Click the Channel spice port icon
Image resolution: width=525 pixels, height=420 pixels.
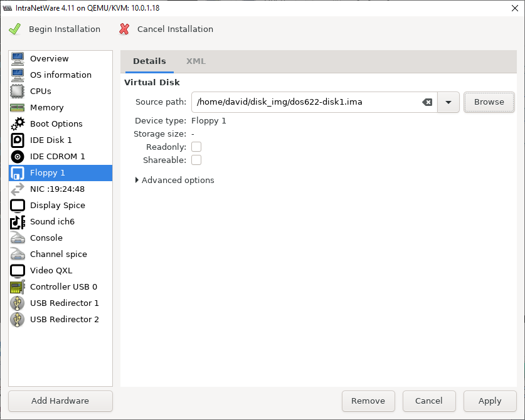click(x=18, y=255)
